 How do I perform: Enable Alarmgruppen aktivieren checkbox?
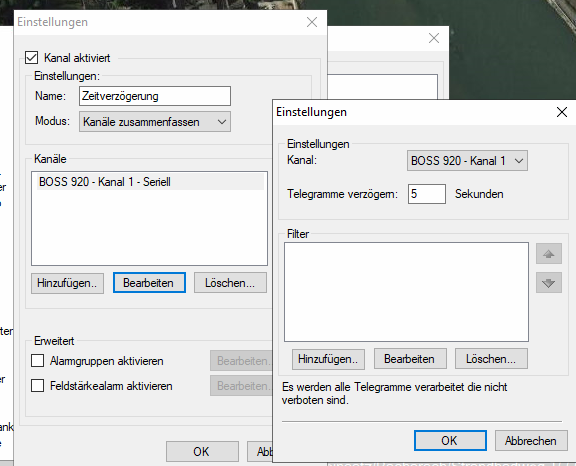pos(37,361)
